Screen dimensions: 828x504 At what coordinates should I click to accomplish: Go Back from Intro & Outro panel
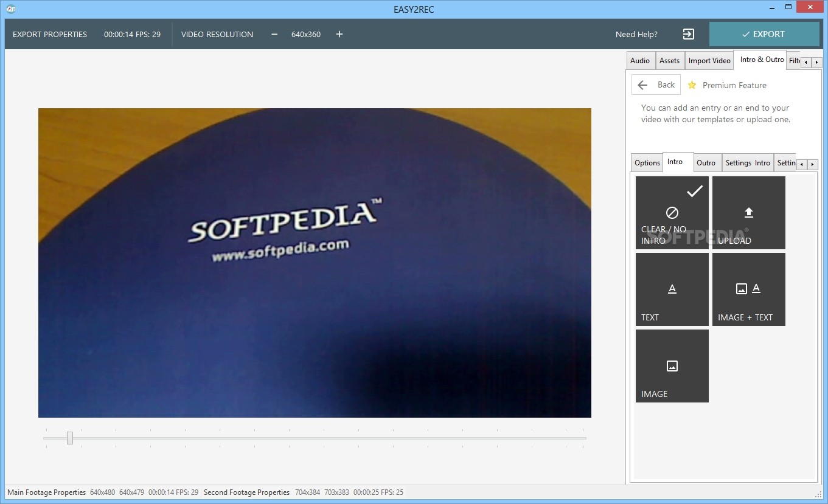tap(656, 85)
